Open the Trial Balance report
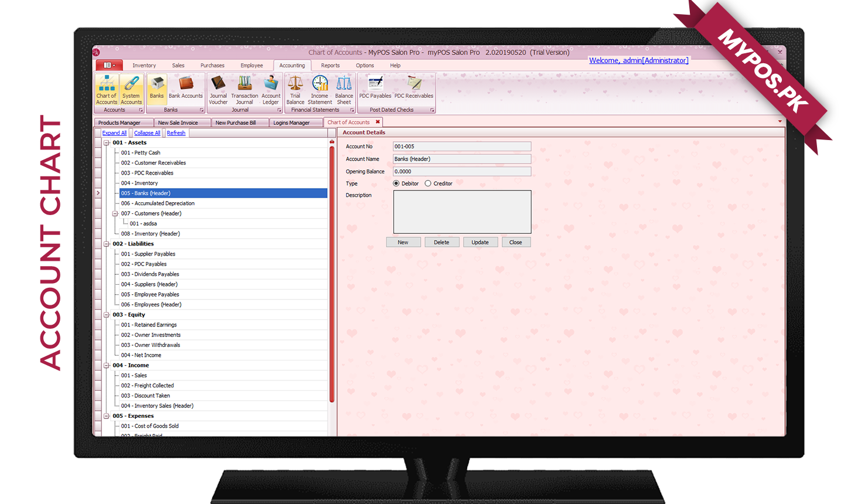 point(295,90)
